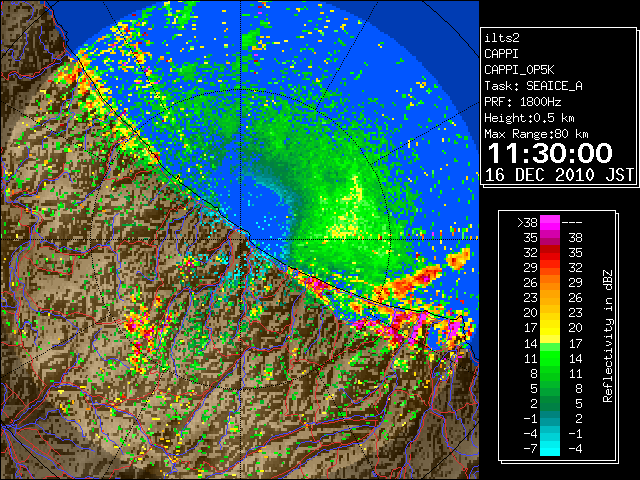Pick the magenta >38 dBZ legend swatch
Viewport: 640px width, 480px height.
pyautogui.click(x=550, y=222)
